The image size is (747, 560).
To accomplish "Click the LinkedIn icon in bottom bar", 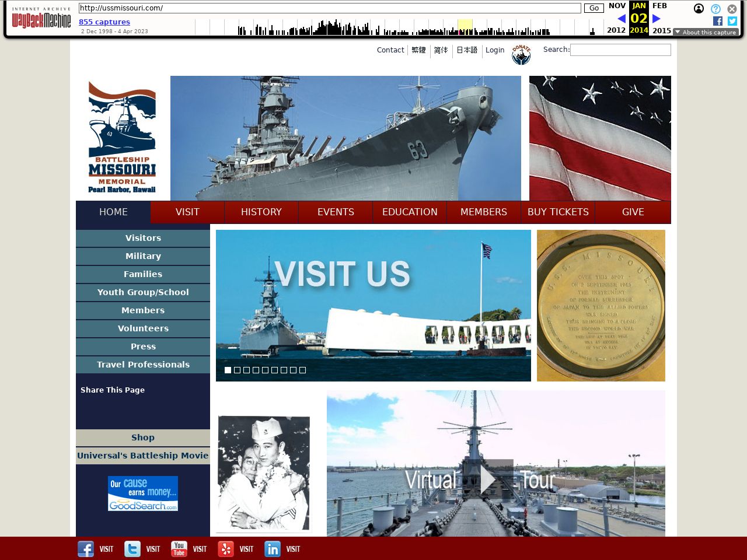I will 273,549.
